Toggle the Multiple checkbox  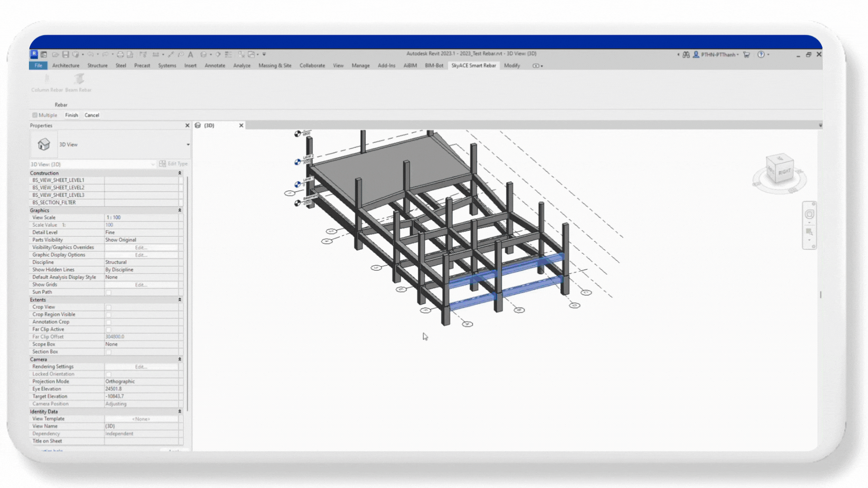(35, 115)
